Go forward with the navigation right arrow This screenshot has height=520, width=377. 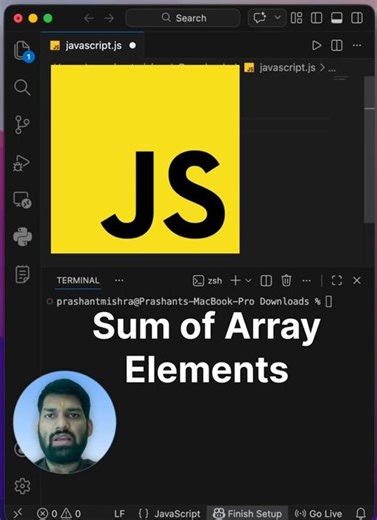pos(109,18)
